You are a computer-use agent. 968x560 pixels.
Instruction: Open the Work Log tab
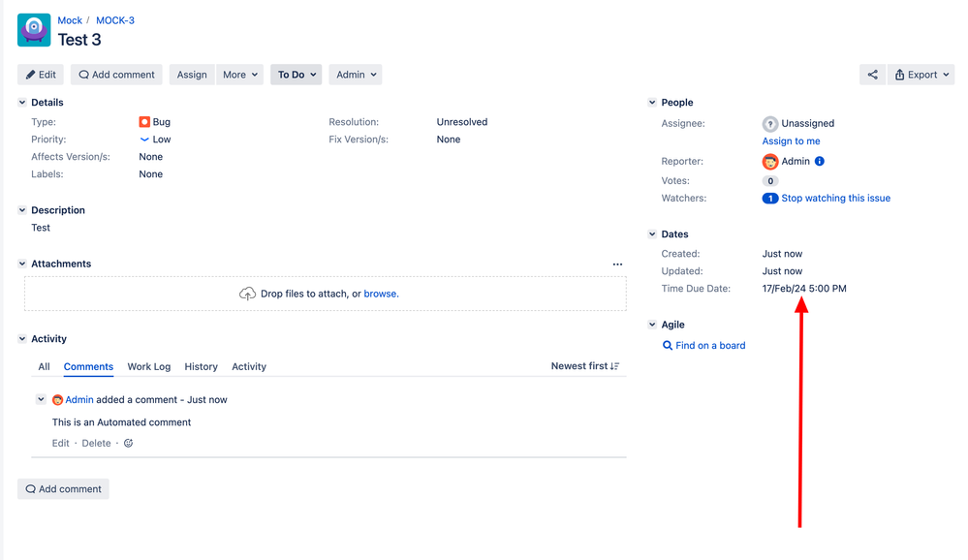[x=149, y=367]
